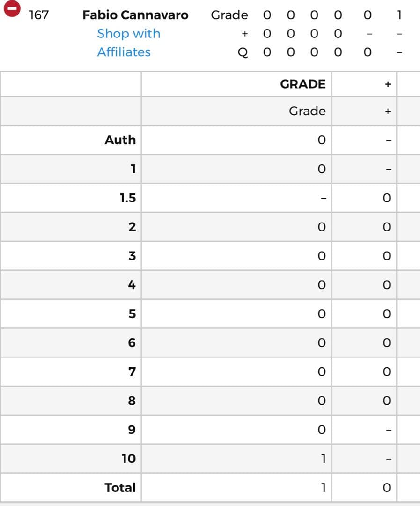Click the count of 1 in grade 10 row
Screen dimensions: 420x506
pos(323,458)
